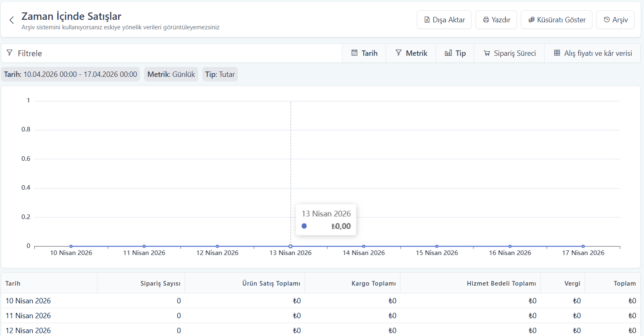
Task: Click the printer icon in Yazdır
Action: (x=486, y=20)
